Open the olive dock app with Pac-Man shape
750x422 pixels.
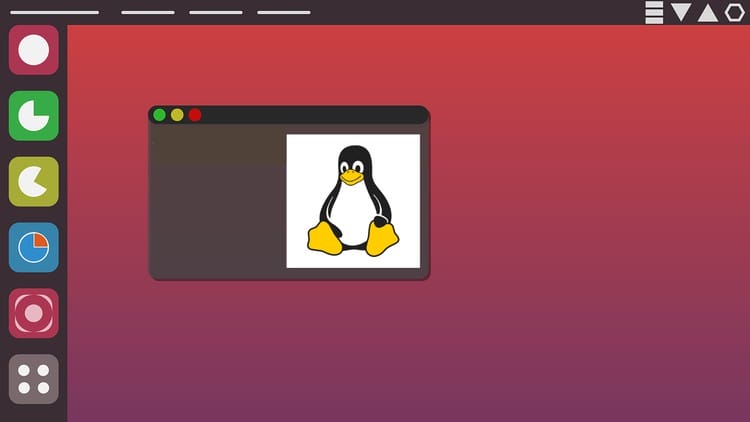click(x=34, y=182)
